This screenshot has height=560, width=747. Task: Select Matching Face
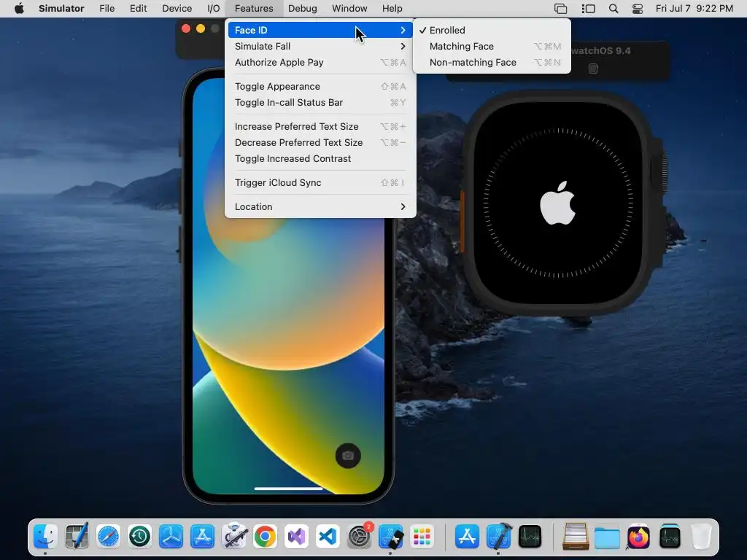(492, 46)
